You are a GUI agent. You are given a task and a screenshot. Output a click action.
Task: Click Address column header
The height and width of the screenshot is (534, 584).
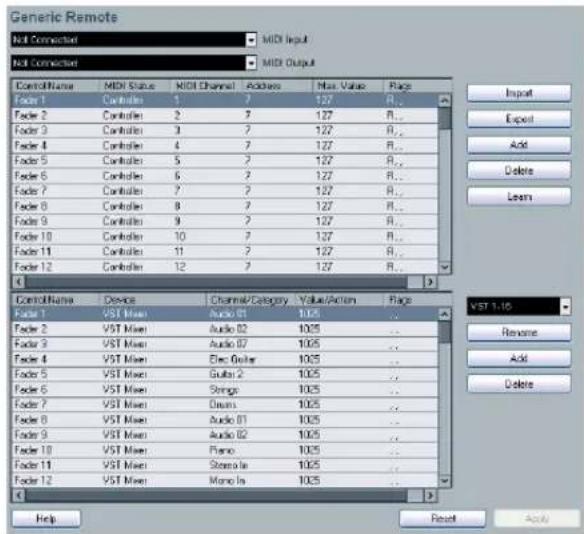coord(277,86)
